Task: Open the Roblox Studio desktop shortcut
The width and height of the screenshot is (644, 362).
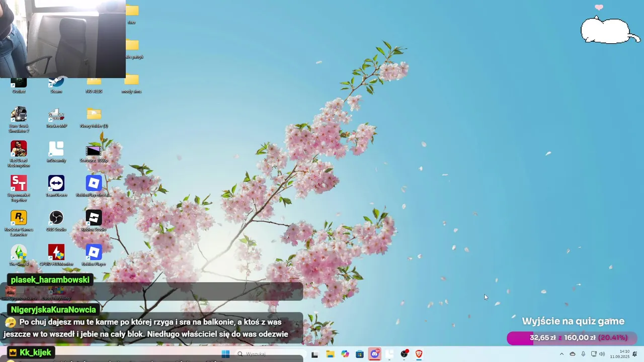Action: coord(94,221)
